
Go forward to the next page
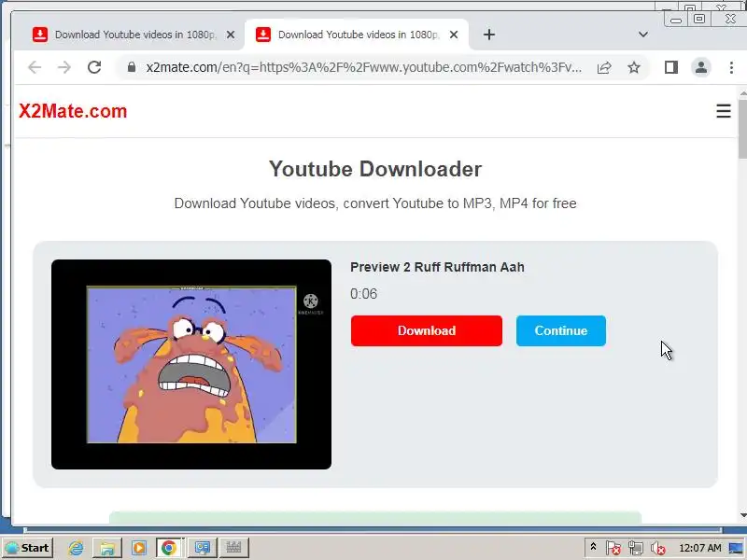pos(63,67)
